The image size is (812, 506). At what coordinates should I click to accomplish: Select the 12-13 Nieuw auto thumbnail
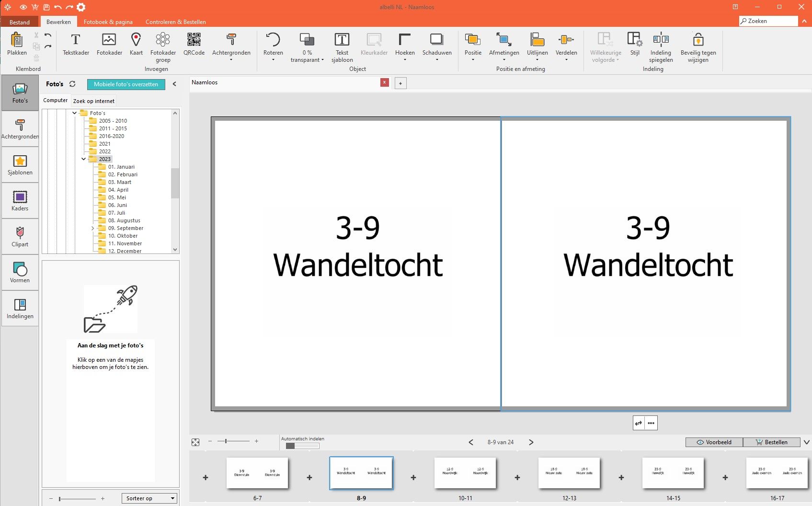pyautogui.click(x=569, y=473)
